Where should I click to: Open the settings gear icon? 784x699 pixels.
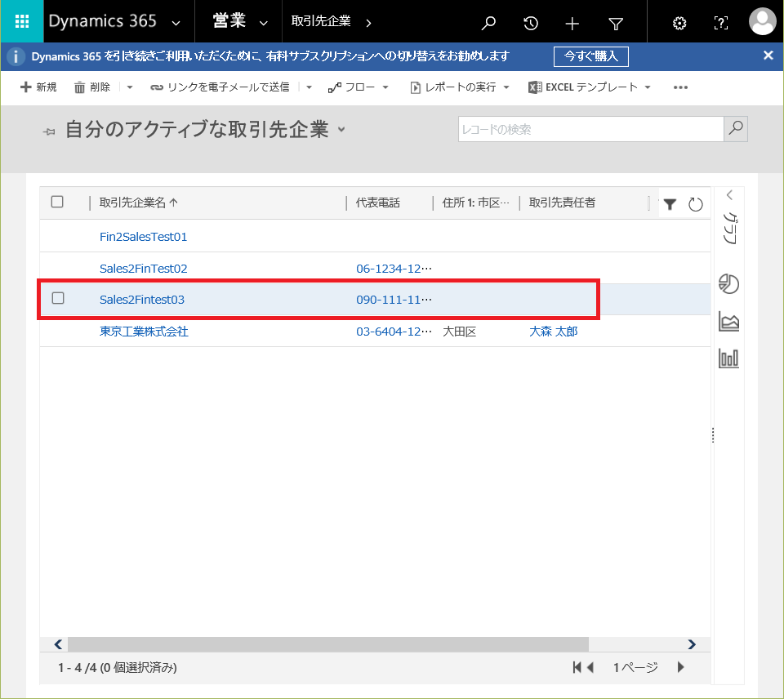coord(679,23)
